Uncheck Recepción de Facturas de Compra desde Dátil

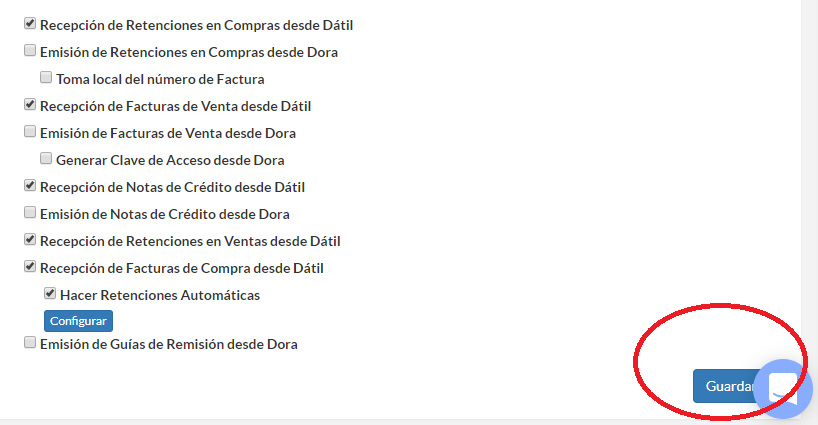pyautogui.click(x=30, y=266)
